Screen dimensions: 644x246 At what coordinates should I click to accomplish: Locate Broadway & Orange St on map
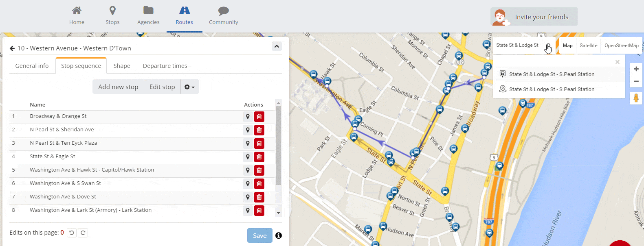tap(248, 117)
